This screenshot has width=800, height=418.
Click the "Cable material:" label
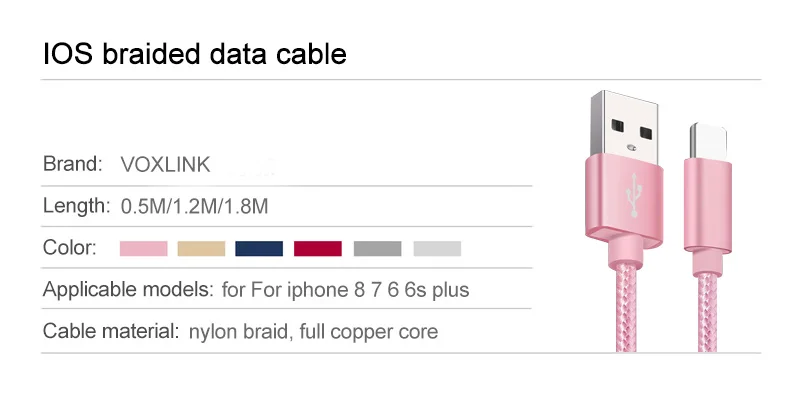(111, 331)
